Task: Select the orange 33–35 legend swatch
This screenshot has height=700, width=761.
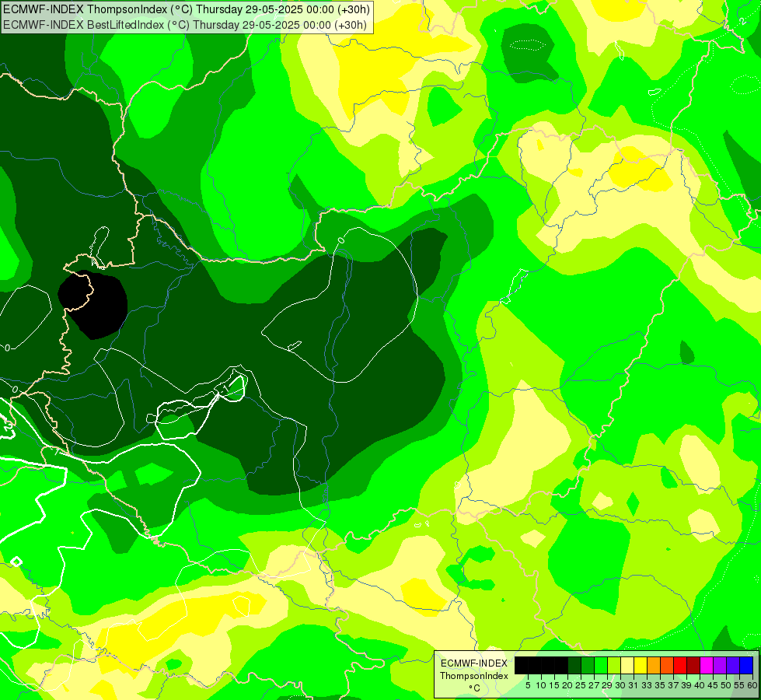Action: tap(654, 665)
